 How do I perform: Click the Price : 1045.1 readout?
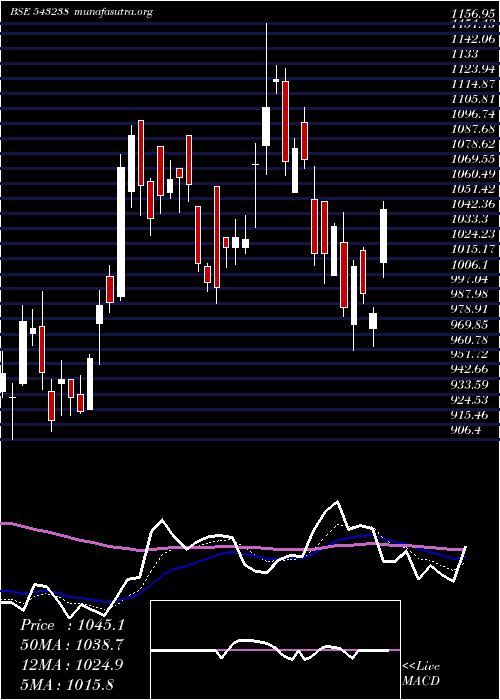point(72,625)
